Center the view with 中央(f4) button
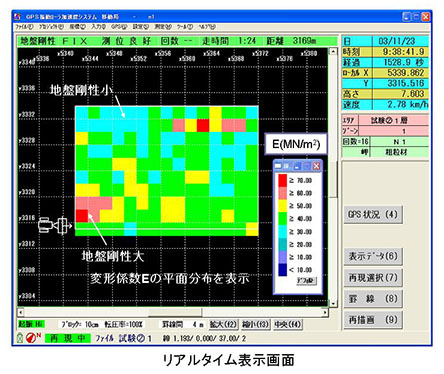Viewport: 444px width, 374px height. [x=287, y=324]
